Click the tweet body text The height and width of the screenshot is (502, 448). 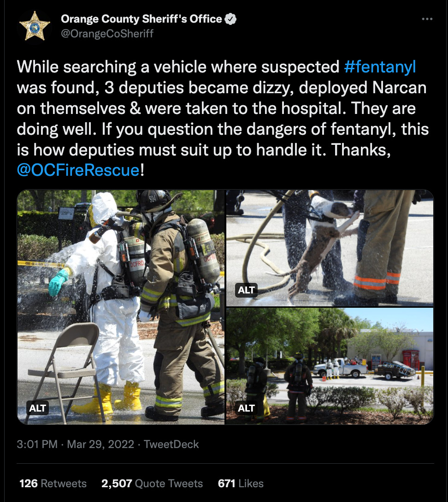coord(223,119)
